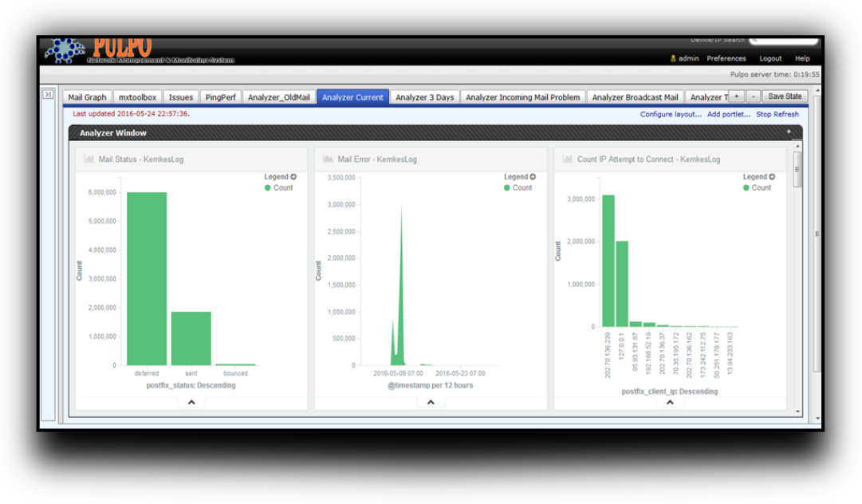Expand the spy panel under Count IP chart
Image resolution: width=862 pixels, height=504 pixels.
tap(670, 403)
